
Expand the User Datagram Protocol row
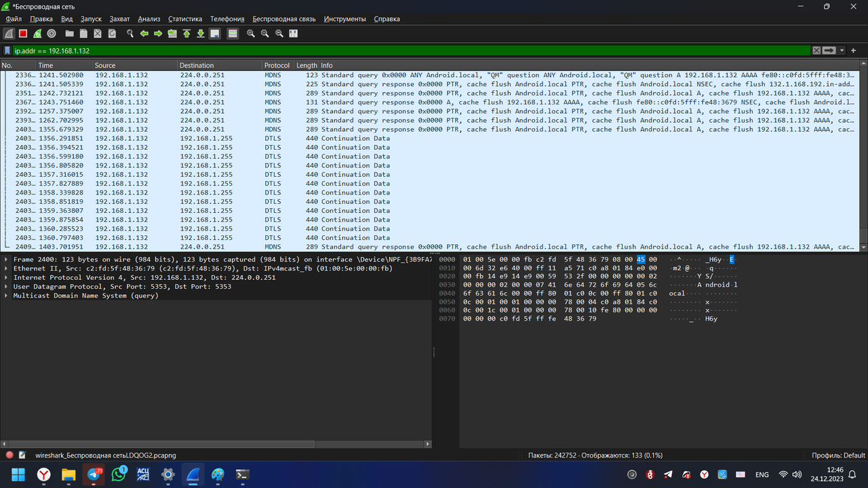click(6, 287)
